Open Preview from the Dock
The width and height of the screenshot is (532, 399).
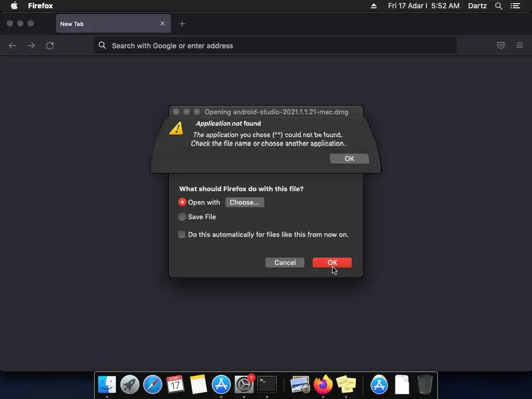click(300, 385)
